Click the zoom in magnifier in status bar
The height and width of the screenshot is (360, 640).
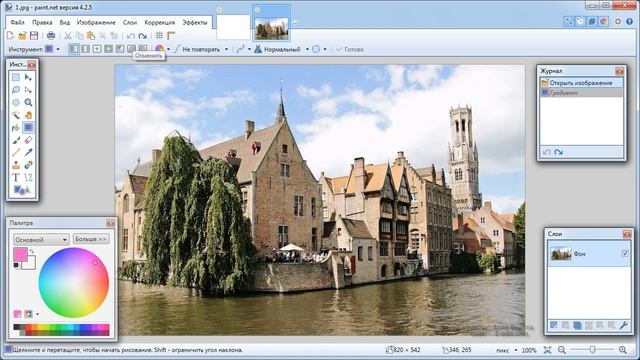(x=622, y=350)
